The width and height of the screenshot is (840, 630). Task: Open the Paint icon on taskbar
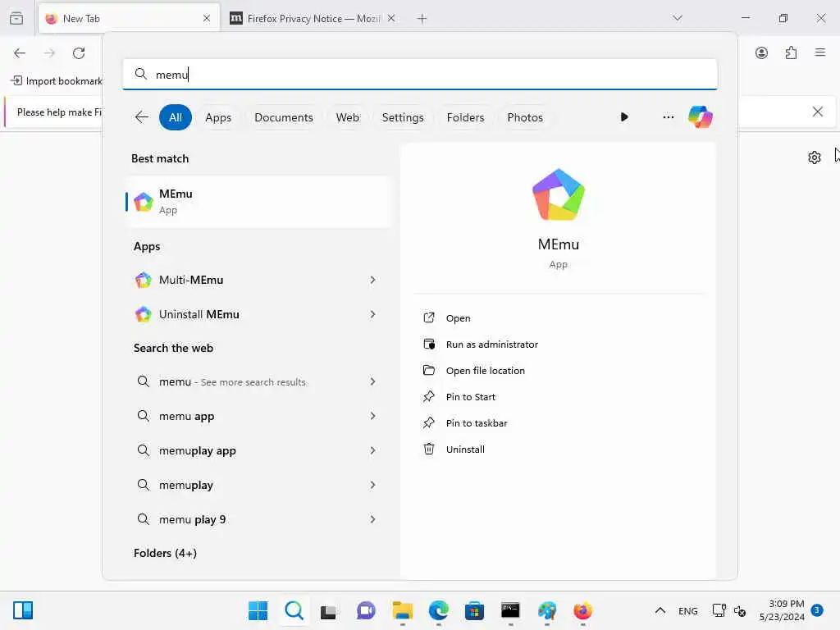pyautogui.click(x=547, y=610)
